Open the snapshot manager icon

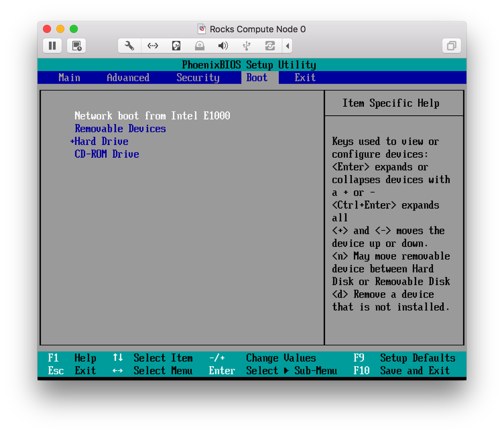(x=77, y=45)
